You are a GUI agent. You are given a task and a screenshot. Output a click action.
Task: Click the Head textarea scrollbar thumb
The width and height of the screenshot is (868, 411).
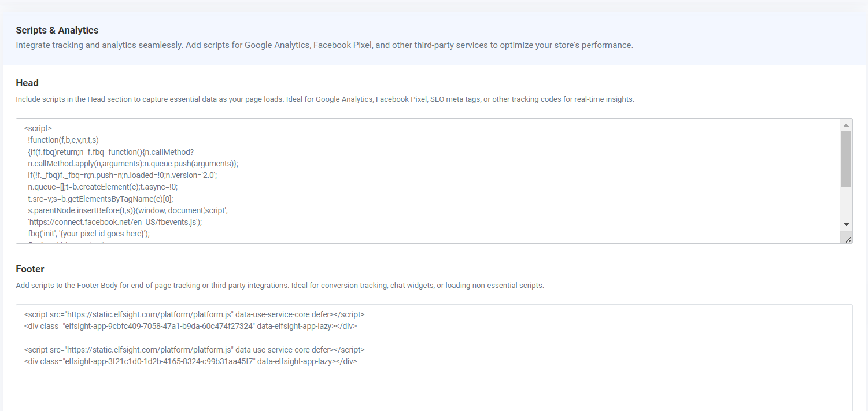[846, 159]
